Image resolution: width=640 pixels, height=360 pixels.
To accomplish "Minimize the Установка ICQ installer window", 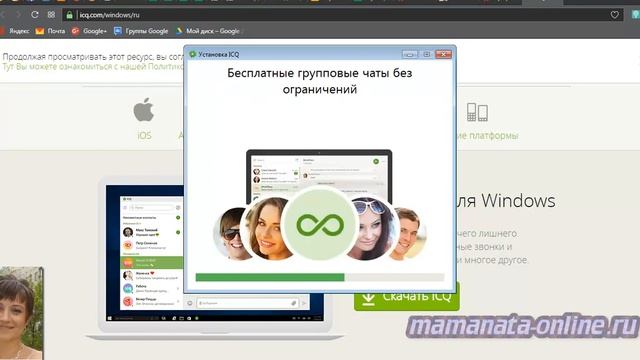I will (x=409, y=54).
